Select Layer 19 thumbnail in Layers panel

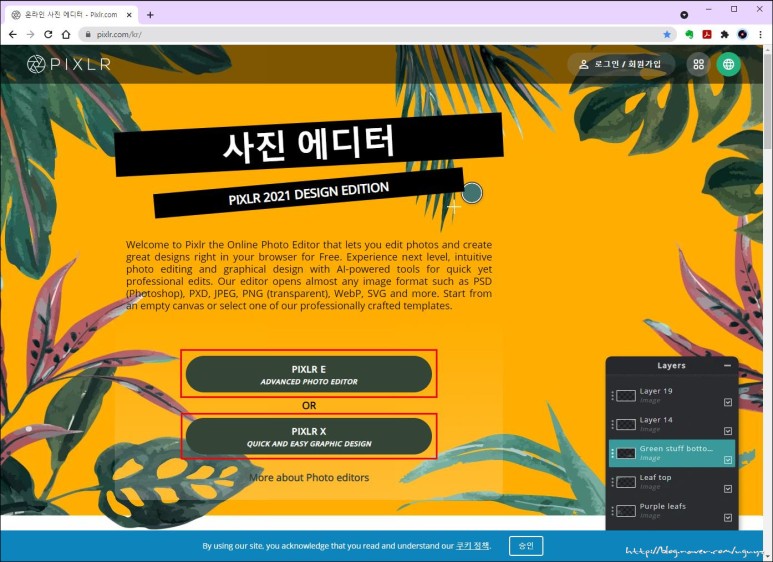click(626, 395)
